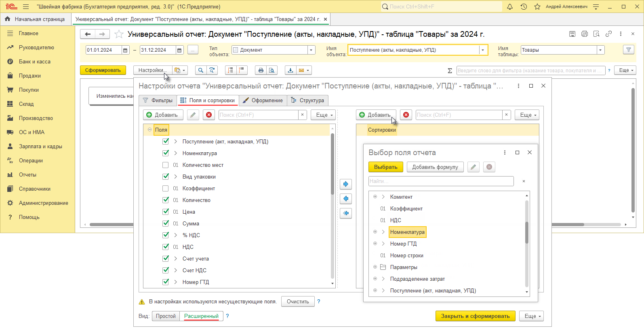Click the save report diskette icon
This screenshot has width=644, height=328.
pos(572,34)
